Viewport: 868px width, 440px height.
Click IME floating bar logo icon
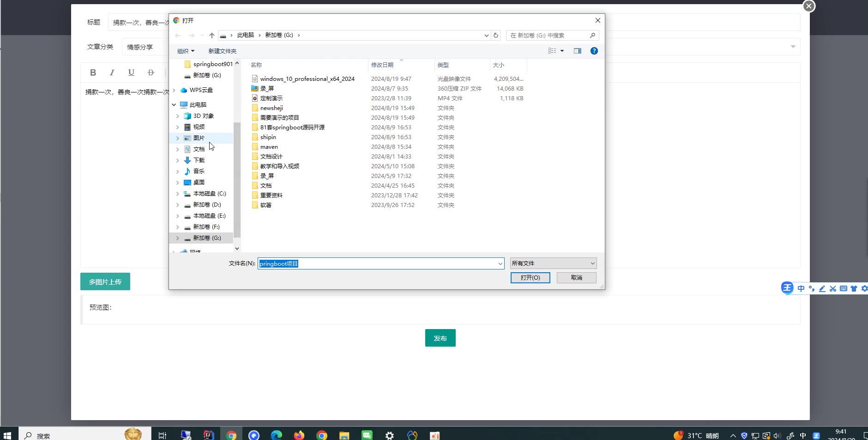pyautogui.click(x=787, y=288)
